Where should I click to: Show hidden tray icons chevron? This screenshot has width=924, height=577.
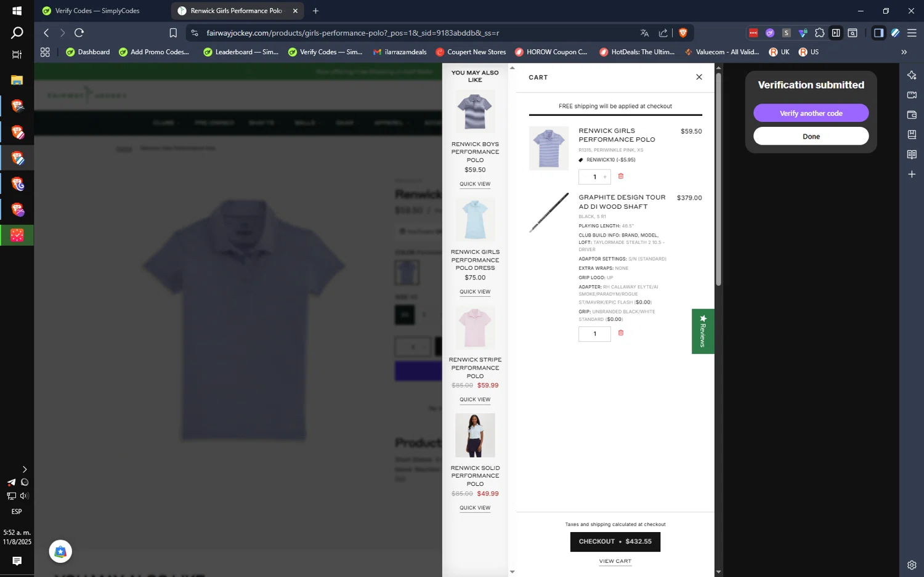pos(24,469)
